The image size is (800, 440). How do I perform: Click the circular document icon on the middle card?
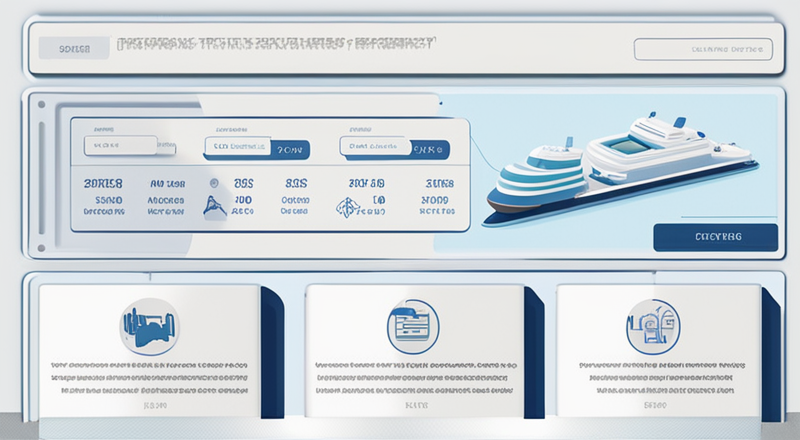413,327
